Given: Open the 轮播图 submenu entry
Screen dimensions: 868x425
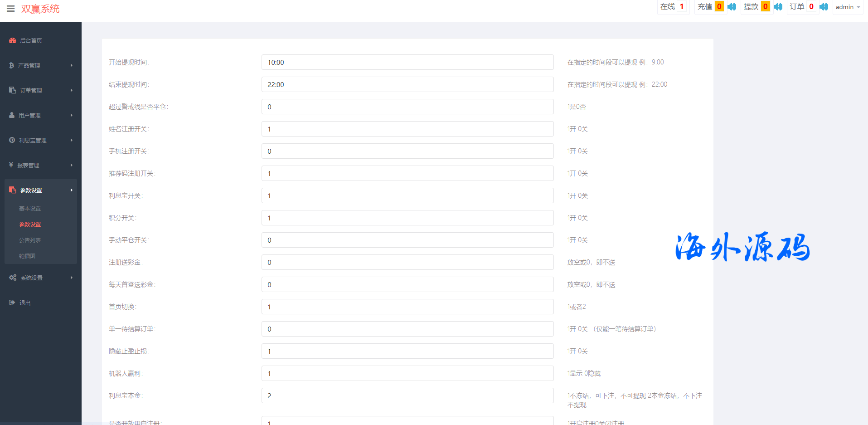Looking at the screenshot, I should tap(27, 256).
